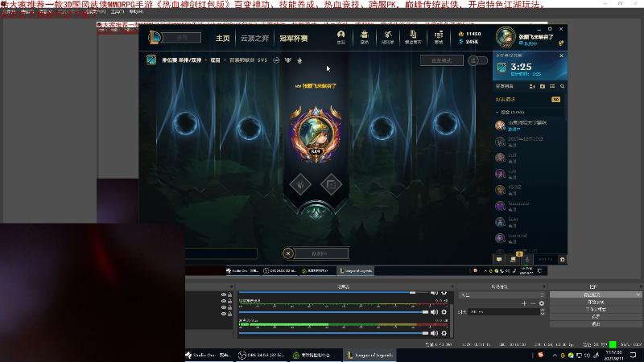Click the ranked queue mode icon beside the lobby title
Viewport: 644px width, 362px height.
[x=151, y=60]
